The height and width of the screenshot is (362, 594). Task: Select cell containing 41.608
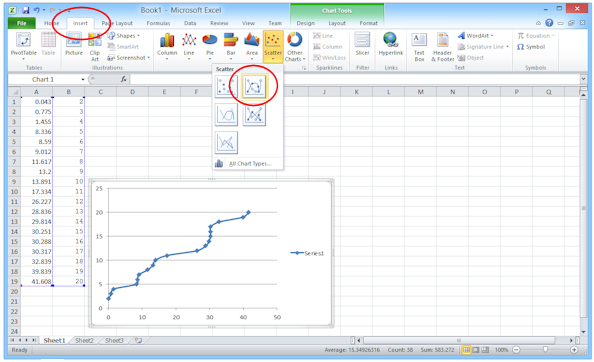[36, 281]
